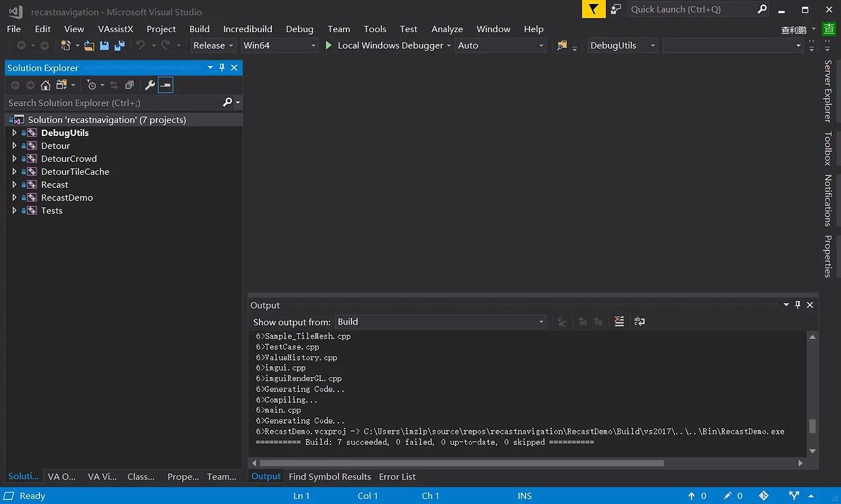This screenshot has height=504, width=841.
Task: Open the Server Explorer side tab
Action: tap(828, 91)
